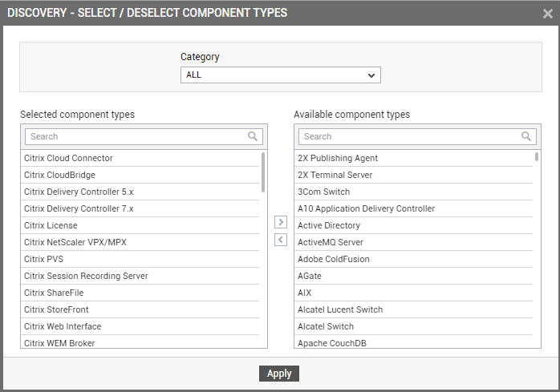
Task: Select Citrix PVS
Action: click(141, 259)
